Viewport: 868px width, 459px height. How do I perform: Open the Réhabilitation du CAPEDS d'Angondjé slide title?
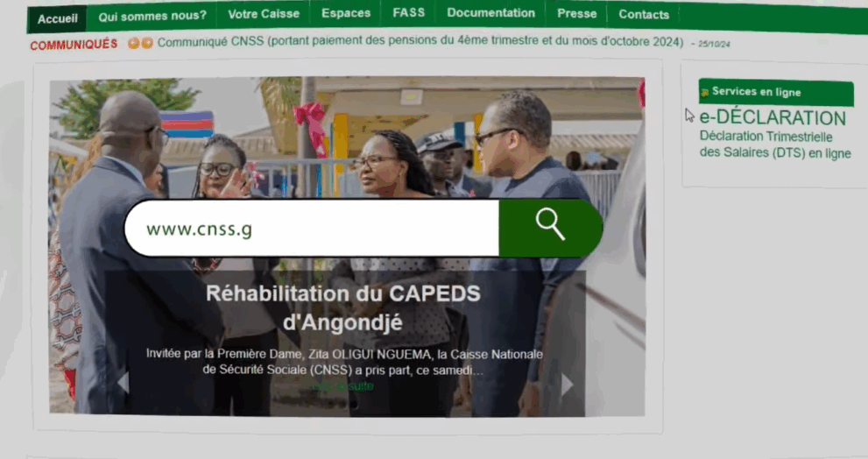click(x=342, y=307)
